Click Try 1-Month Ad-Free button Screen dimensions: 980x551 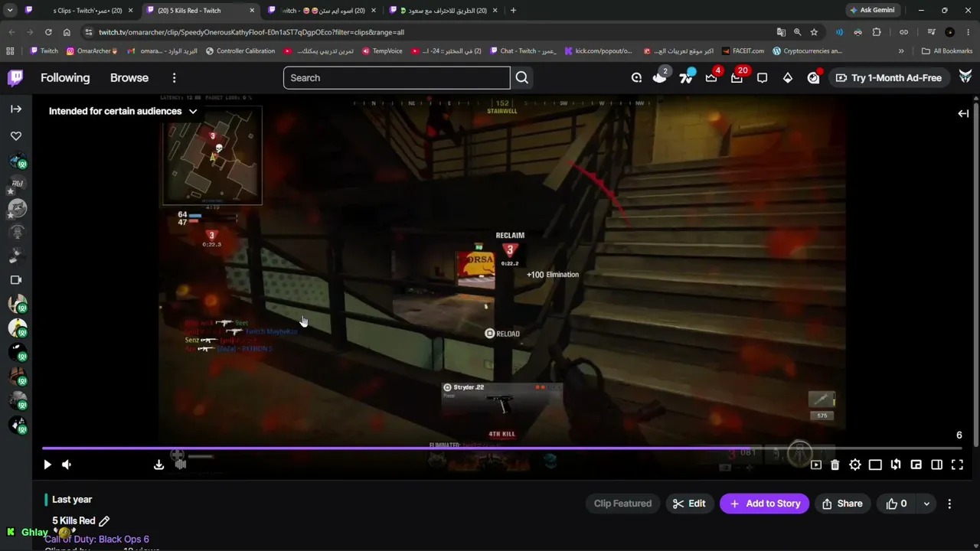pyautogui.click(x=888, y=78)
